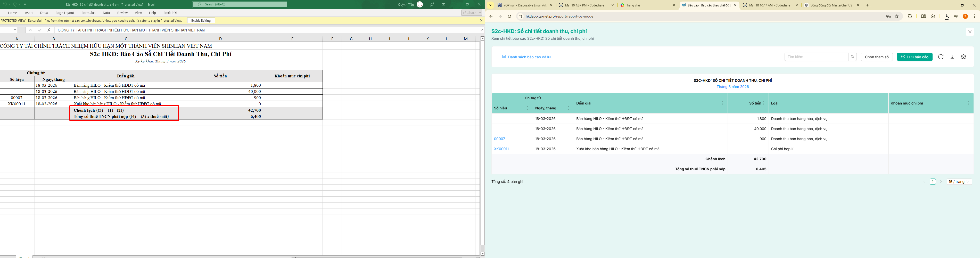Expand the Excel formula bar chevron
This screenshot has width=980, height=258.
(481, 30)
